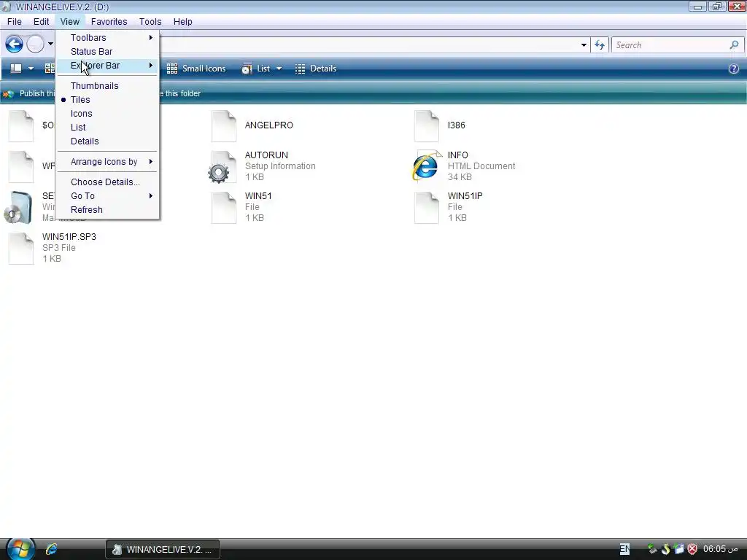Launch Internet Explorer from quick launch
747x560 pixels.
tap(52, 550)
